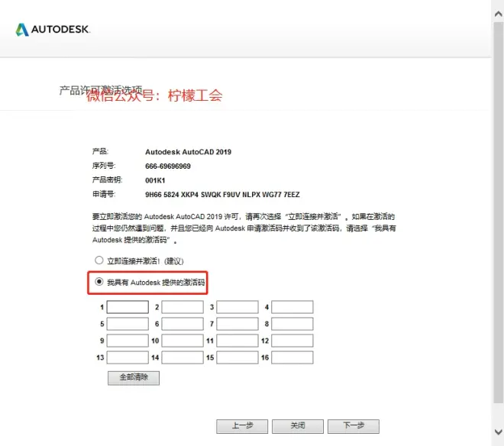Focus activation code field 5
Screen dimensions: 504x446
[128, 324]
